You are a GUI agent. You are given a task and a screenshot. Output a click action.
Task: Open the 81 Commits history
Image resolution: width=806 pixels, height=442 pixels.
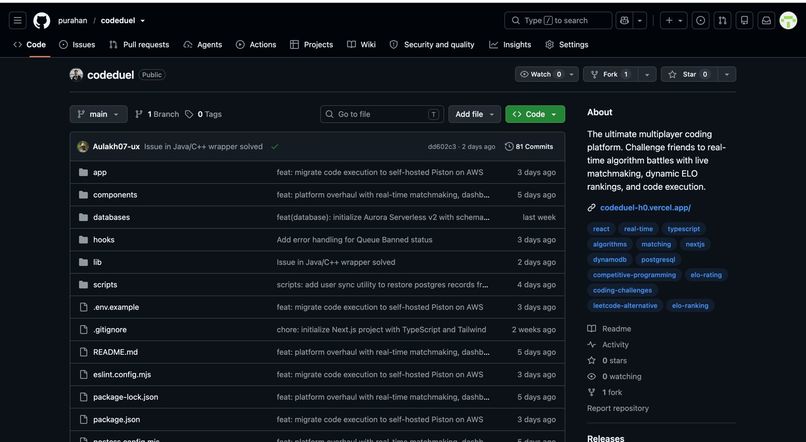tap(529, 146)
